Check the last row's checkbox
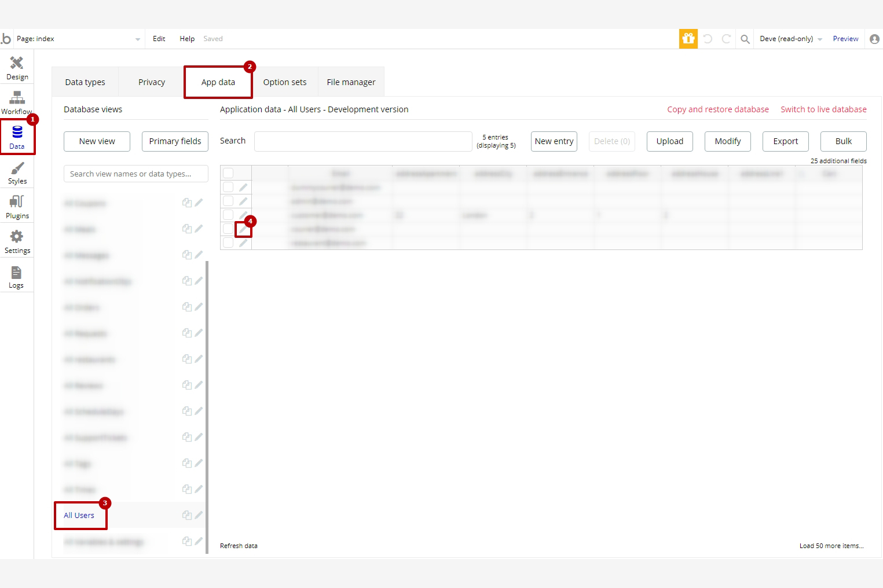The image size is (883, 588). tap(228, 242)
